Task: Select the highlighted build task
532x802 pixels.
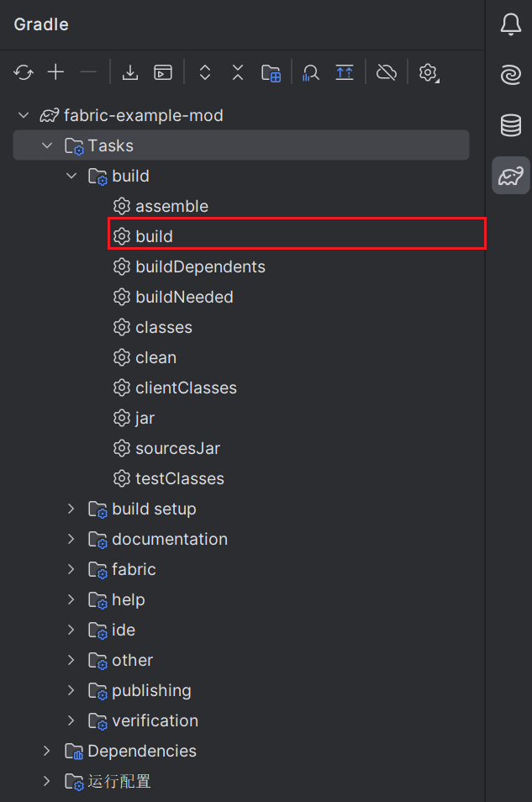Action: click(x=154, y=236)
